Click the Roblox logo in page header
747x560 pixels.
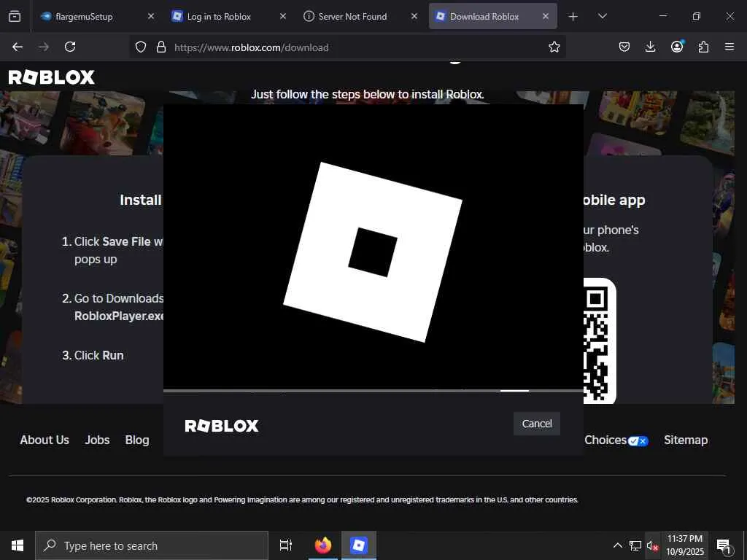pos(52,77)
